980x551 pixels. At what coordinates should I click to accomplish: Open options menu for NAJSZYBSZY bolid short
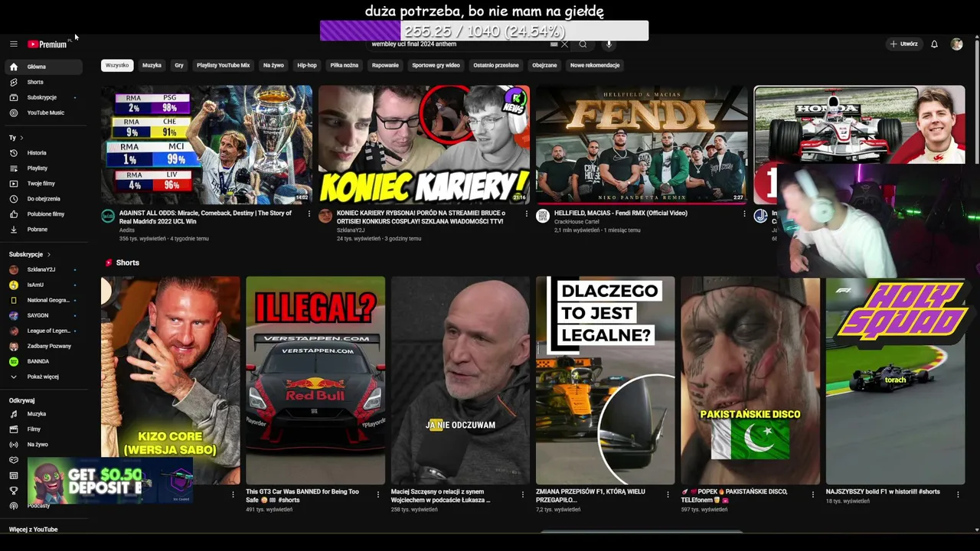click(959, 494)
